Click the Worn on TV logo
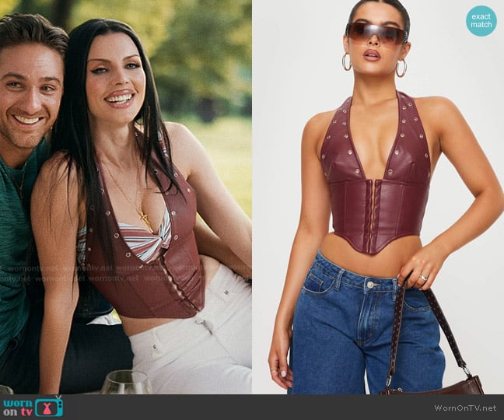This screenshot has width=504, height=420. click(x=33, y=407)
